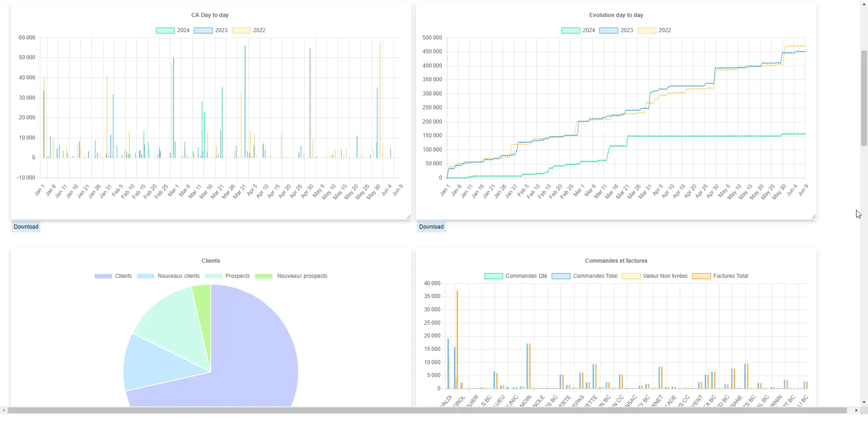Hide Nouveaux clients via pie legend

coord(168,276)
